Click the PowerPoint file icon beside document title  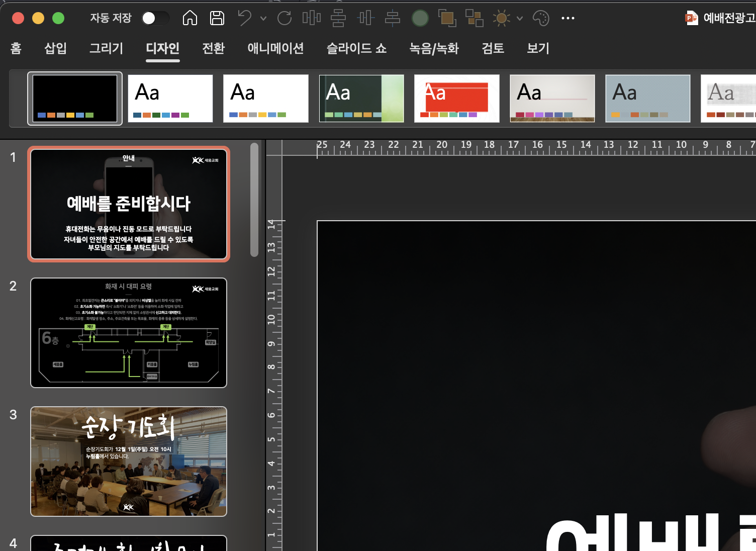click(x=692, y=18)
